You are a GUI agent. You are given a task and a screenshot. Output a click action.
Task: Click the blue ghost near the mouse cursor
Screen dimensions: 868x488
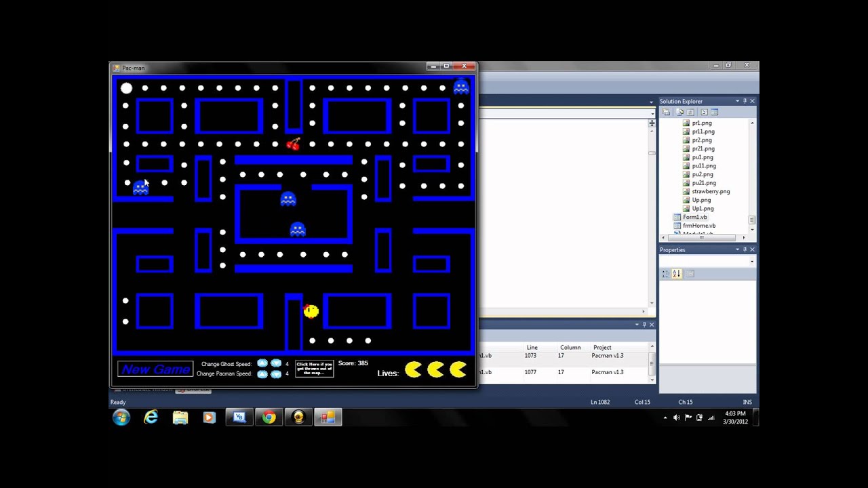tap(140, 188)
